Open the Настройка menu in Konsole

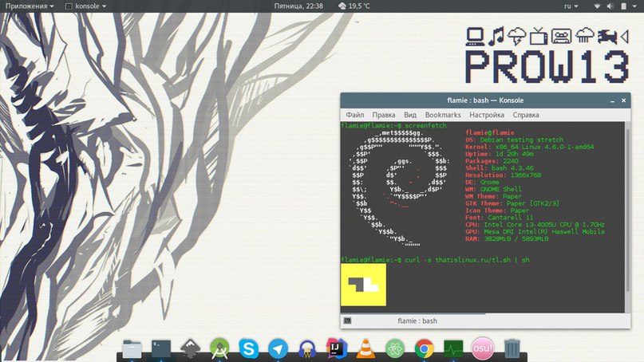click(x=487, y=115)
